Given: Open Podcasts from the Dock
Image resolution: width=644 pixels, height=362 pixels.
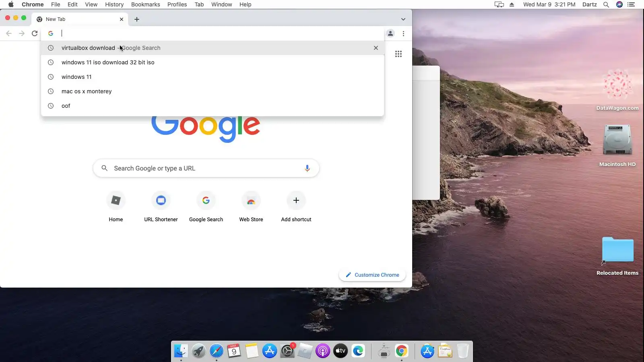Looking at the screenshot, I should coord(323,351).
